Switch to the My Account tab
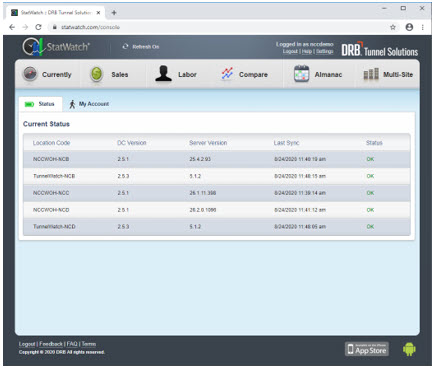This screenshot has width=435, height=370. 89,104
